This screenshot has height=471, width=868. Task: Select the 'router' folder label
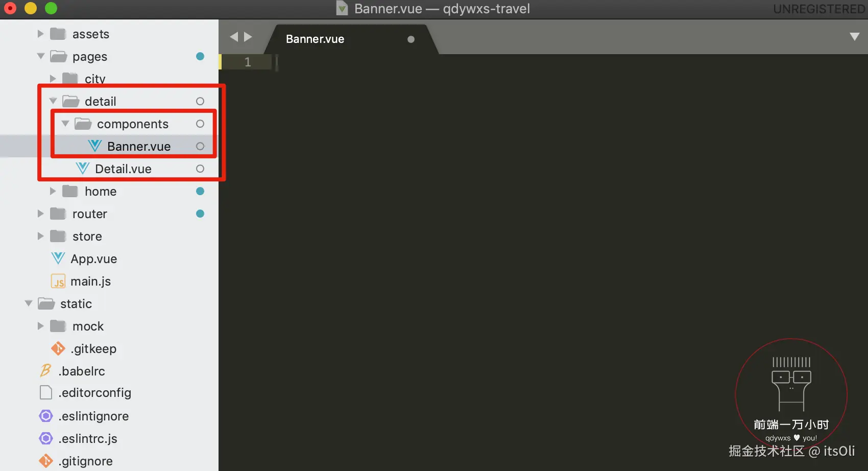tap(90, 214)
